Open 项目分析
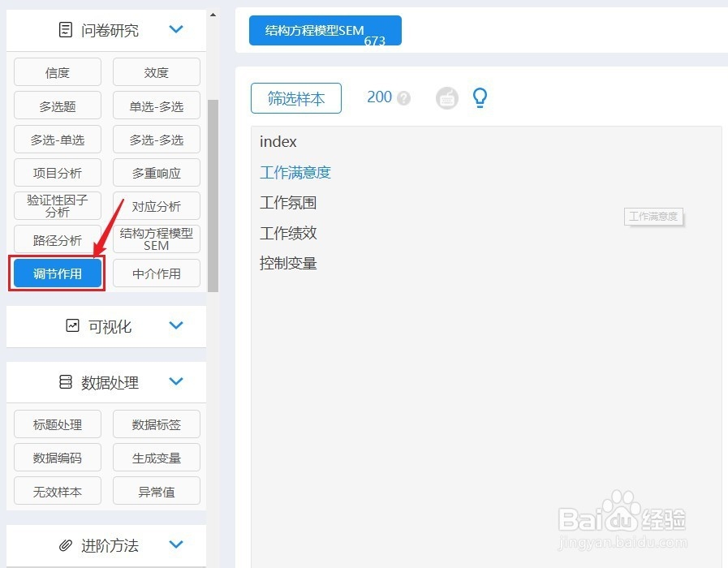 click(x=58, y=173)
